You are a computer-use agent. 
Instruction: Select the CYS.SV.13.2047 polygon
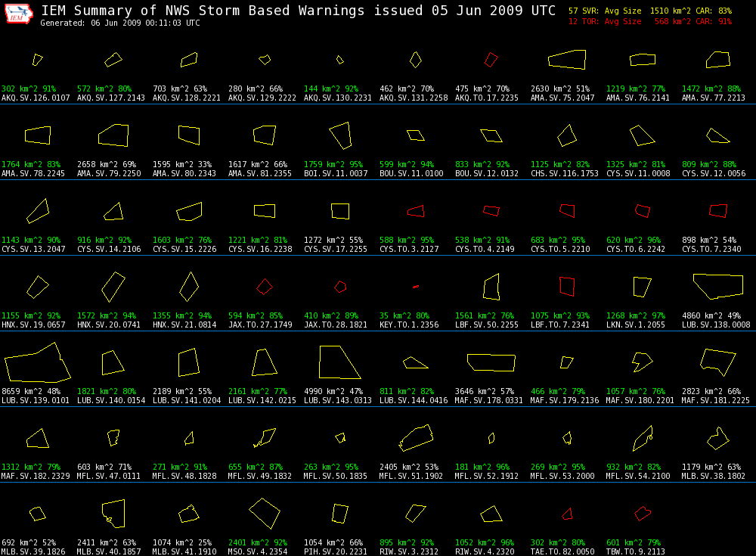click(38, 211)
